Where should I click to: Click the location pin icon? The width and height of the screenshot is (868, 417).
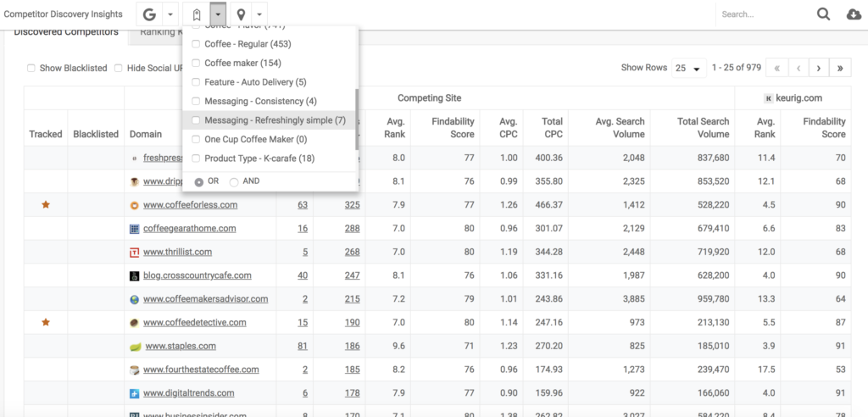pyautogui.click(x=241, y=14)
